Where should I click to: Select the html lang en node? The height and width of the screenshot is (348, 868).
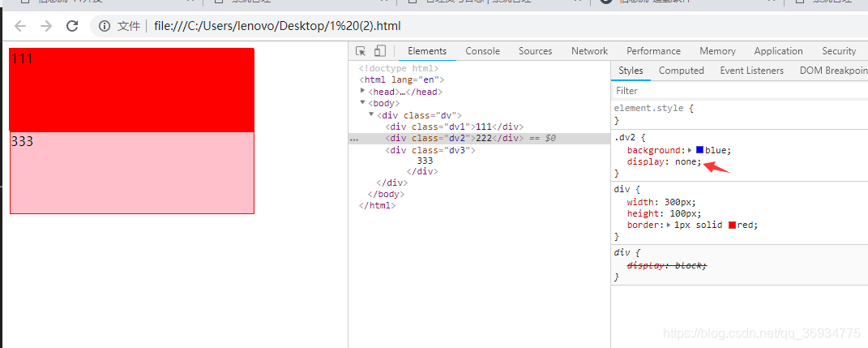point(401,79)
